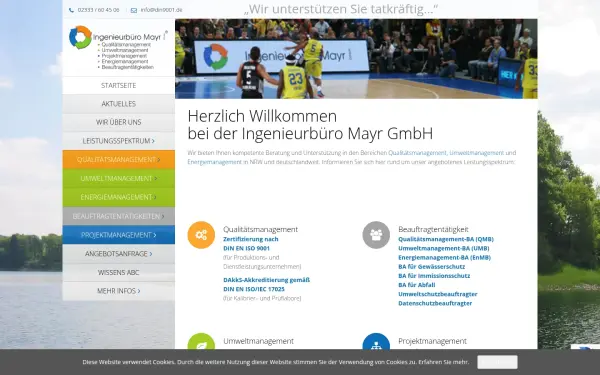Viewport: 600px width, 375px height.
Task: Expand the Mehr Infos menu
Action: (119, 291)
